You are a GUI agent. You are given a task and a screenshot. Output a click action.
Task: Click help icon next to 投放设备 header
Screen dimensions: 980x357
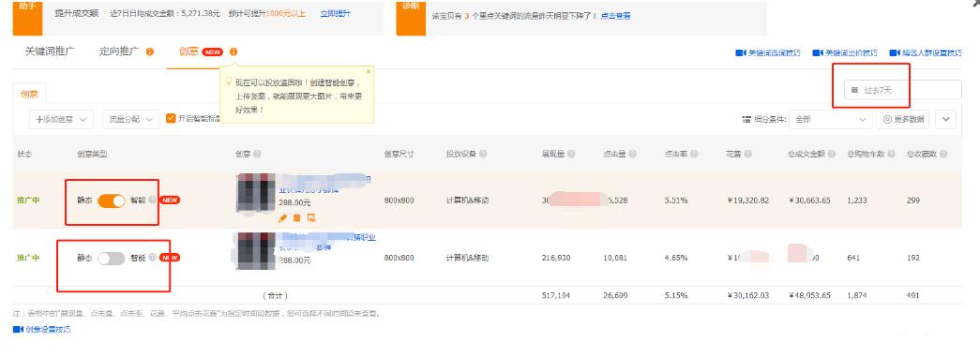tap(483, 154)
